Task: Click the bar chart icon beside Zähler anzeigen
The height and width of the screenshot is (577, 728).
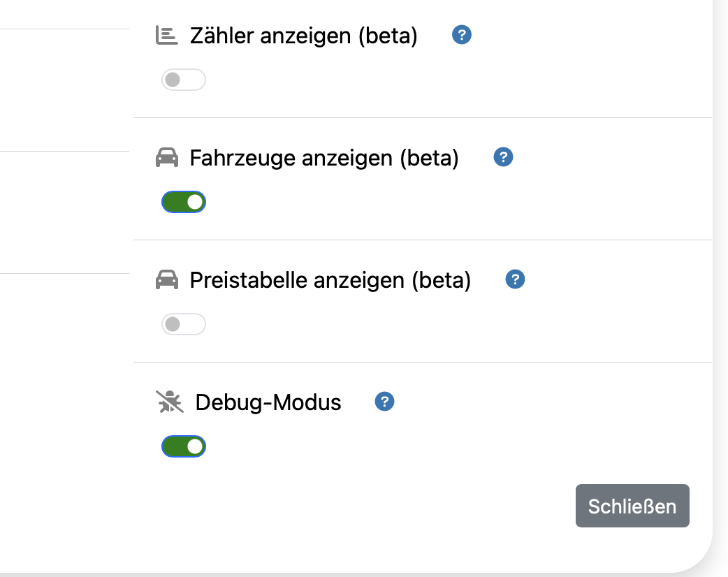Action: (166, 35)
